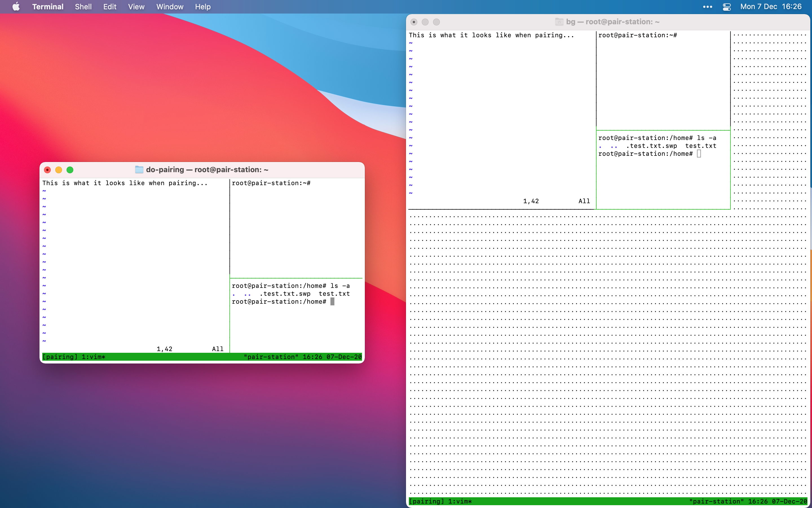Click the do-pairing window title text

pyautogui.click(x=207, y=170)
